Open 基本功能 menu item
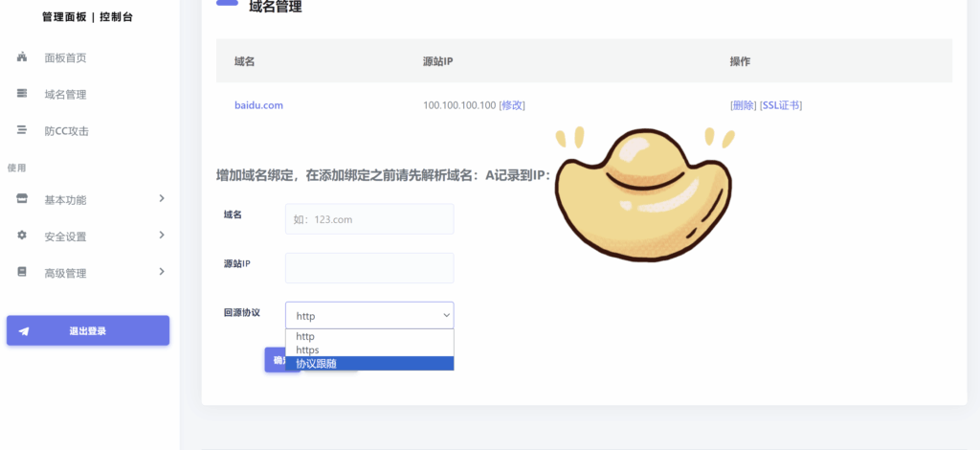980x450 pixels. (x=65, y=200)
